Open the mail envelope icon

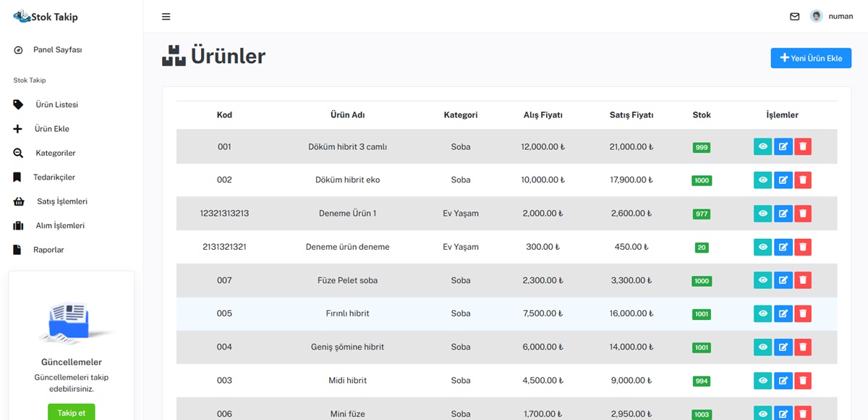(x=794, y=17)
